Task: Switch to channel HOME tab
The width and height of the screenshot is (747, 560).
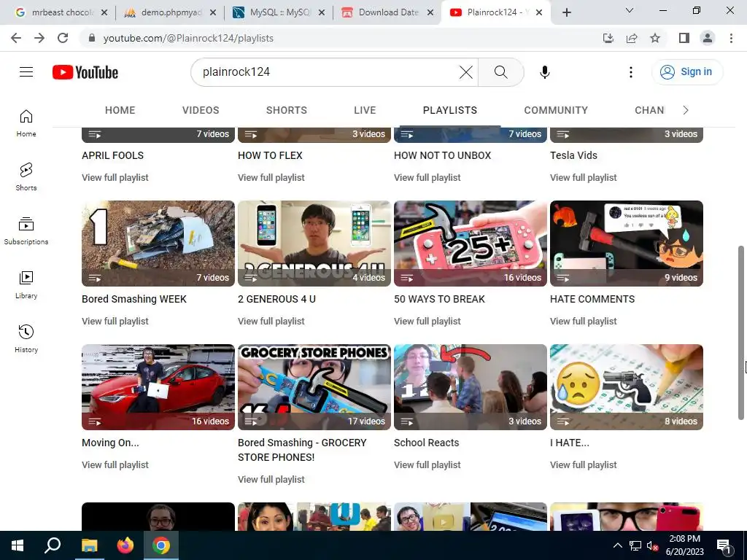Action: tap(120, 110)
